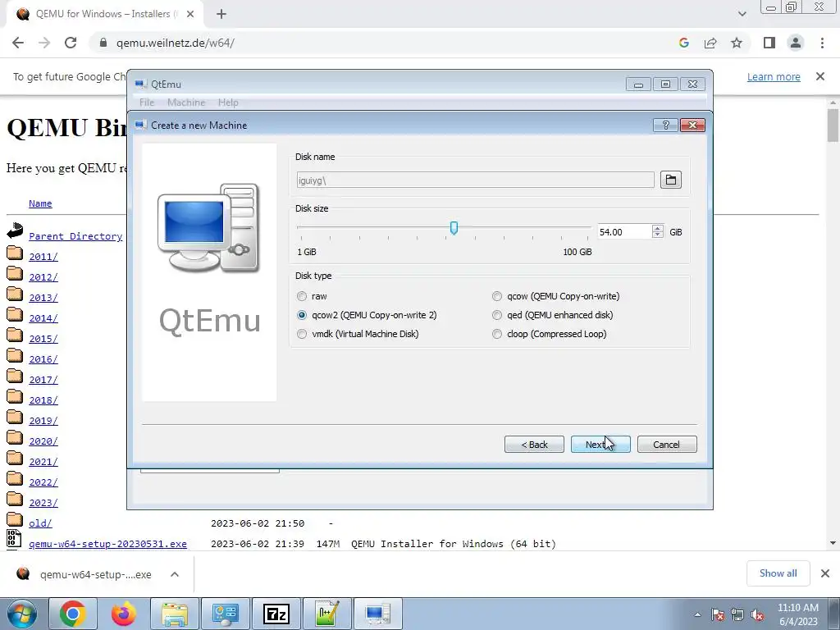This screenshot has width=840, height=630.
Task: Sort listing by Name column
Action: pos(40,203)
